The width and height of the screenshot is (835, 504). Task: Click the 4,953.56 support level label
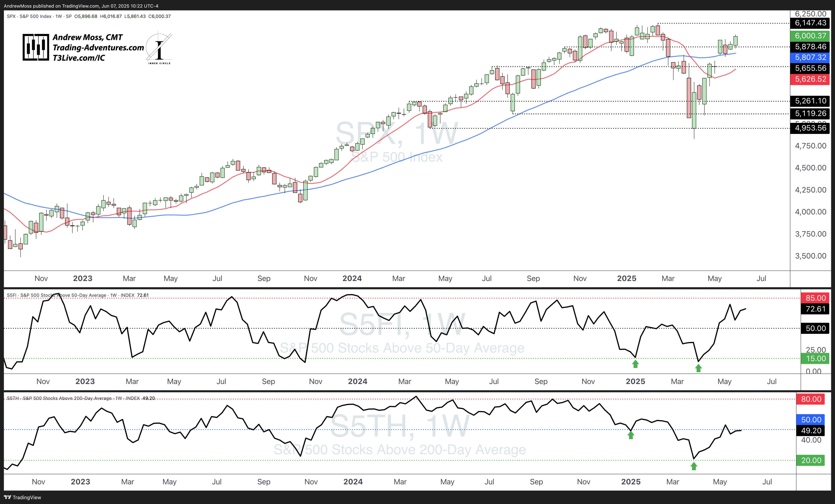(810, 128)
